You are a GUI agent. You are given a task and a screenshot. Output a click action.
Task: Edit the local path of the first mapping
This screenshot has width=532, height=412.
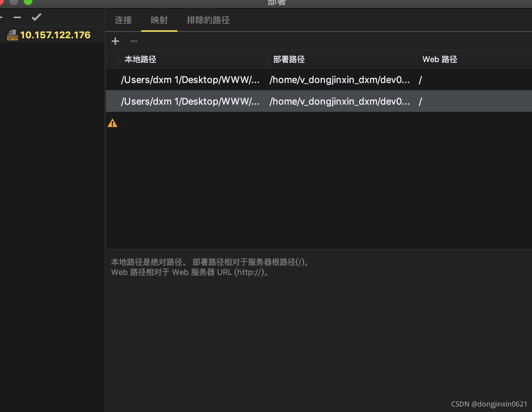tap(190, 79)
